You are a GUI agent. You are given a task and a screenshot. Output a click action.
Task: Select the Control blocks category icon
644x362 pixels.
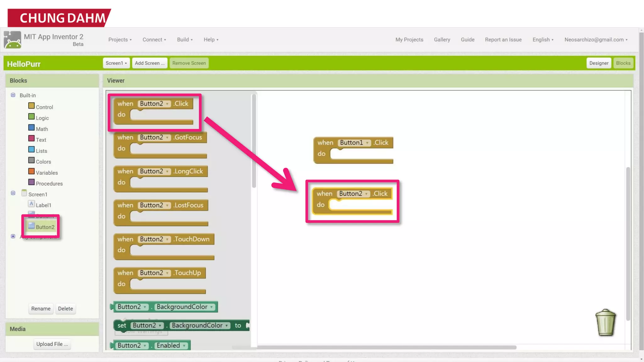pyautogui.click(x=31, y=106)
